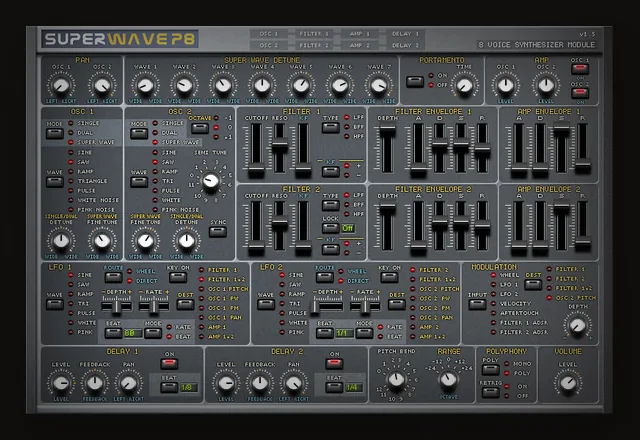Click the LFO 1 Route selector button
Viewport: 640px width, 440px height.
point(113,278)
